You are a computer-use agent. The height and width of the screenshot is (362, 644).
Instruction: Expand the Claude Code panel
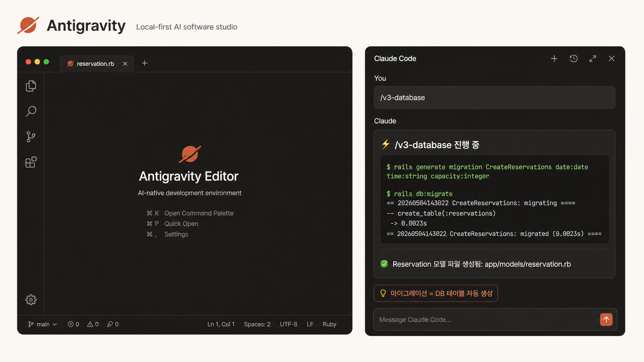[x=593, y=58]
